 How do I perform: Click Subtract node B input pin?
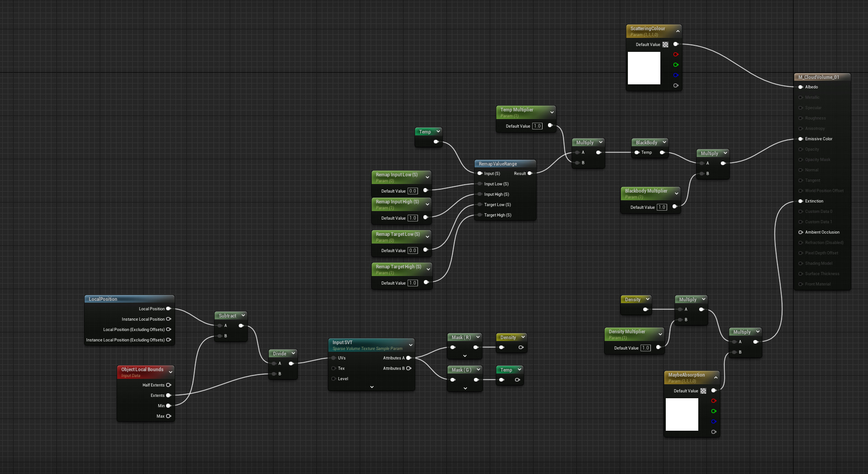point(220,336)
